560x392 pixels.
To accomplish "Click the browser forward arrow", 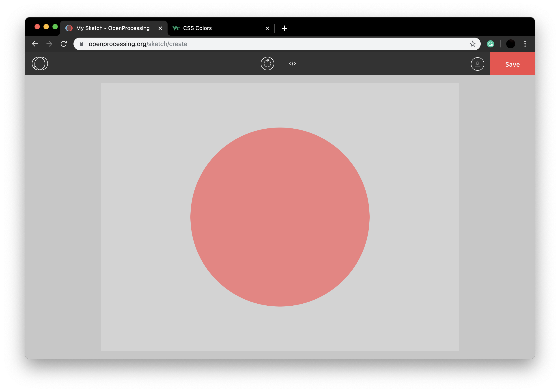I will point(49,44).
